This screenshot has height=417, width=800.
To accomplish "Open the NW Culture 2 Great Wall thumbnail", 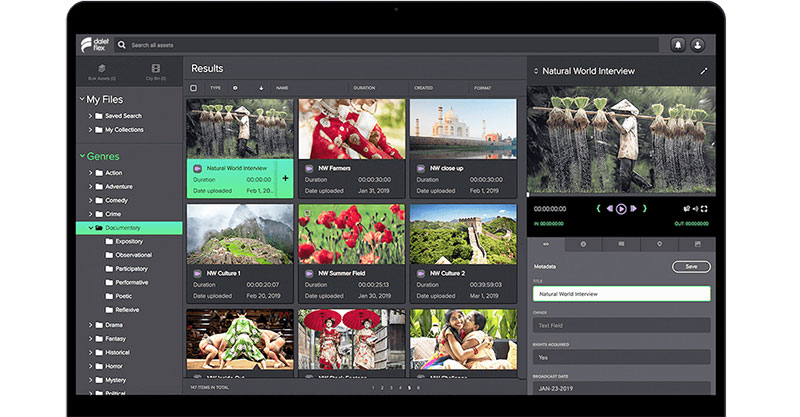I will pyautogui.click(x=463, y=234).
